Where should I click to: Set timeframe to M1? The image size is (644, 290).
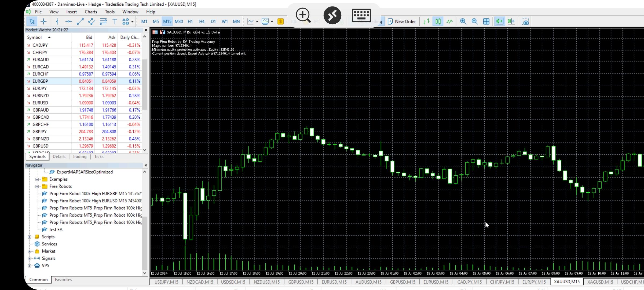(x=144, y=21)
